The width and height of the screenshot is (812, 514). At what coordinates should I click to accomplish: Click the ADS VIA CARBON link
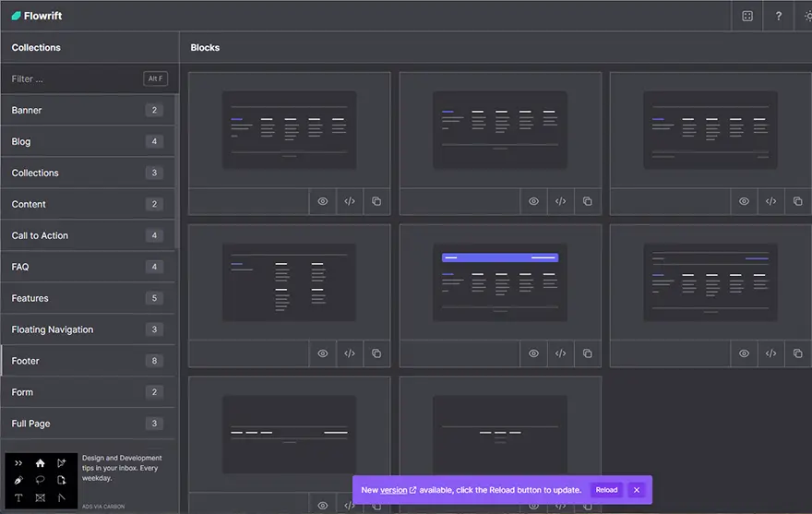point(103,507)
